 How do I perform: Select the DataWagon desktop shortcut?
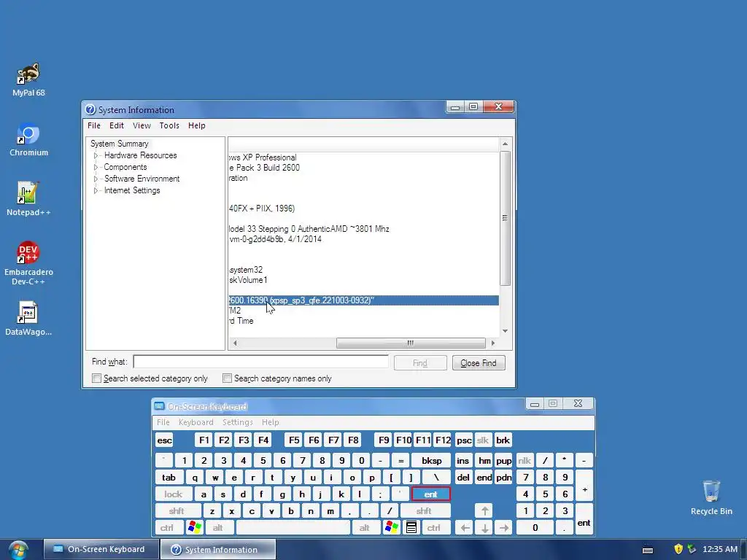(x=28, y=318)
